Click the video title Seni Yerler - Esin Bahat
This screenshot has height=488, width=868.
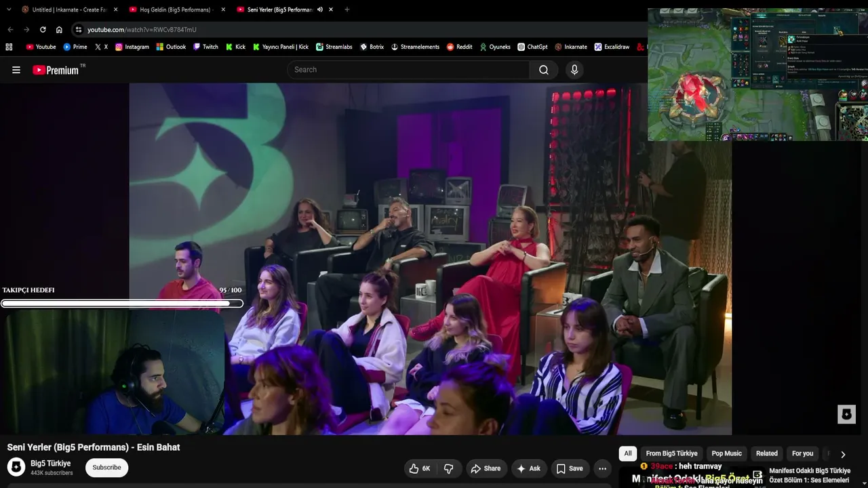94,447
